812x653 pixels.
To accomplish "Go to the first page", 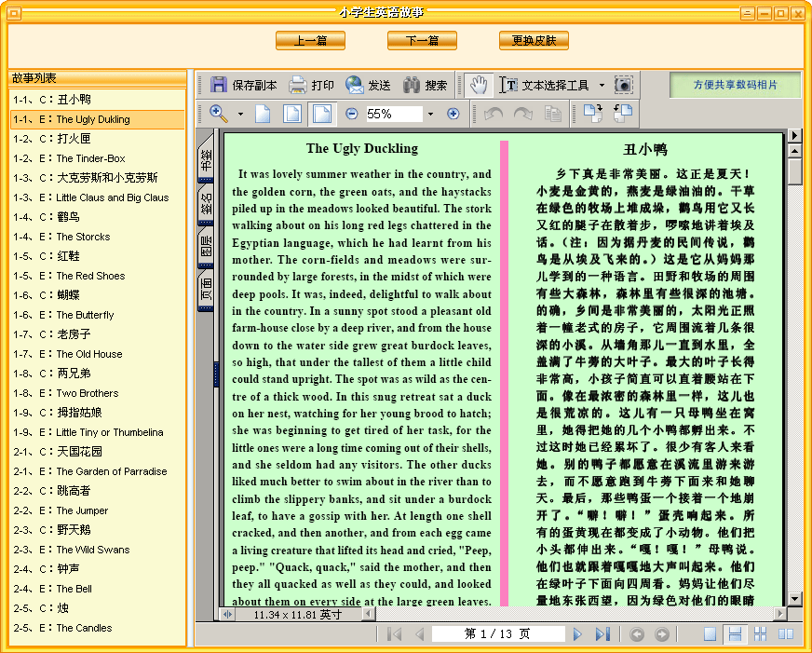I will pos(395,633).
